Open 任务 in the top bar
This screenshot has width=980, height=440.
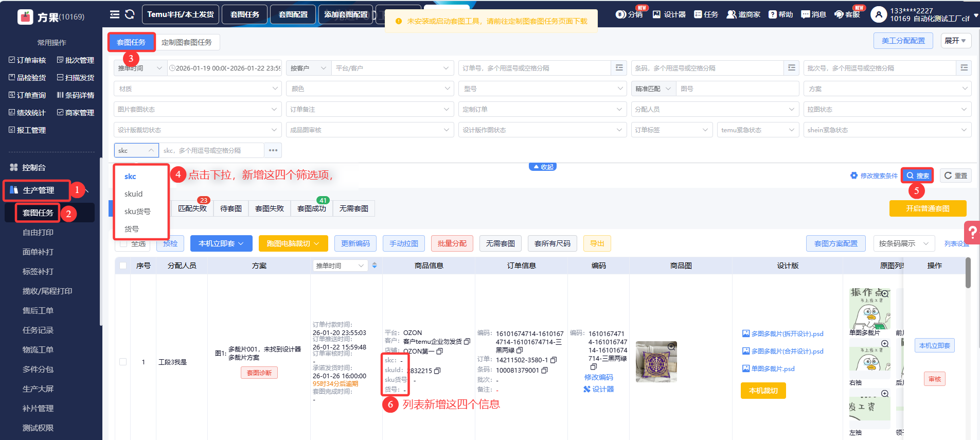(706, 14)
